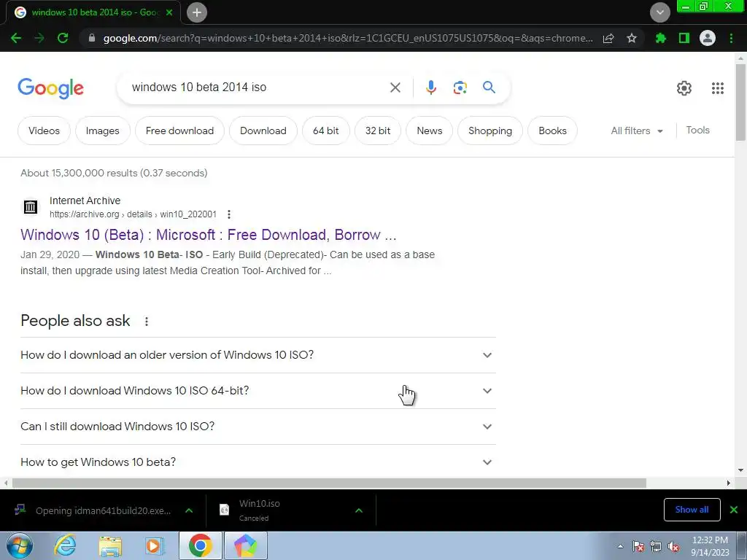The width and height of the screenshot is (747, 560).
Task: Select the 64 bit filter chip
Action: [326, 131]
